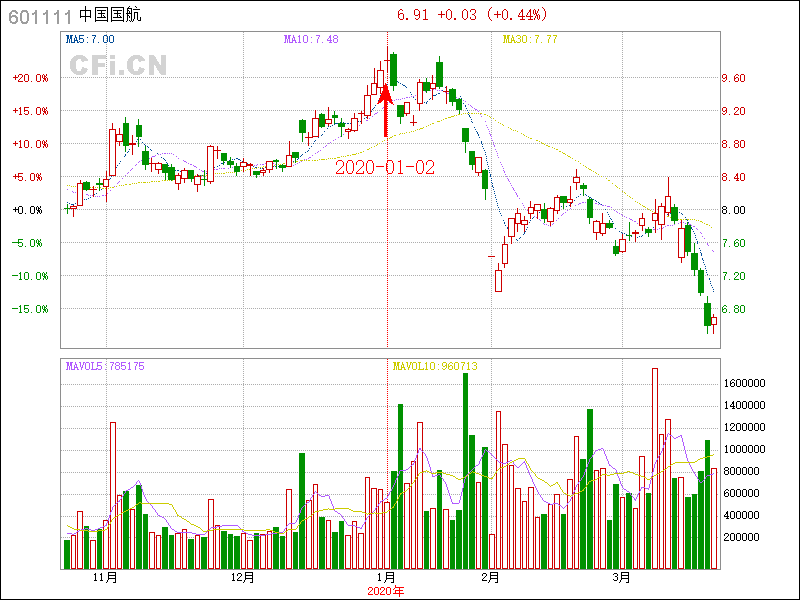The image size is (800, 600).
Task: Click the +0.0% baseline axis label
Action: (x=28, y=210)
